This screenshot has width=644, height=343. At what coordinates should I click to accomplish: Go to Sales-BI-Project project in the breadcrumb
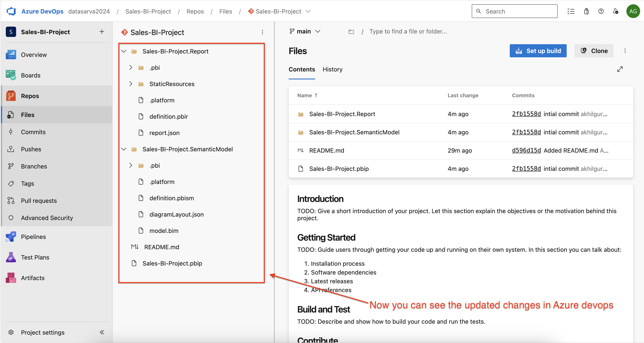tap(148, 11)
